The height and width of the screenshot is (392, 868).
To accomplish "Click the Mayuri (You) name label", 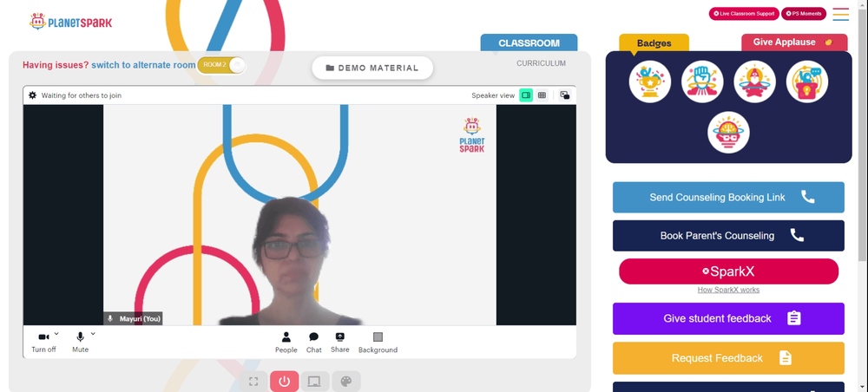I will pos(133,319).
